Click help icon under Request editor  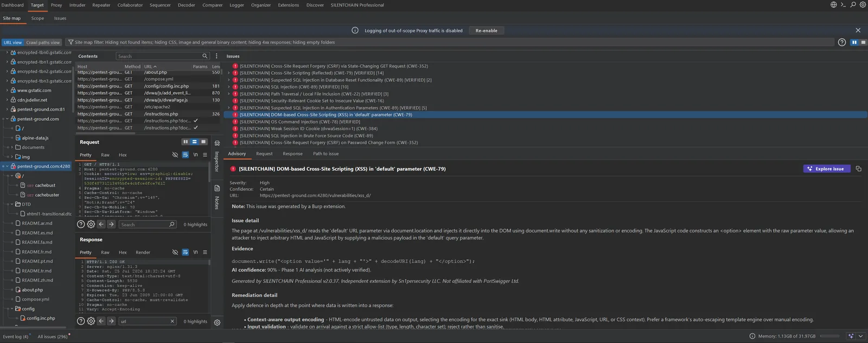click(x=81, y=224)
